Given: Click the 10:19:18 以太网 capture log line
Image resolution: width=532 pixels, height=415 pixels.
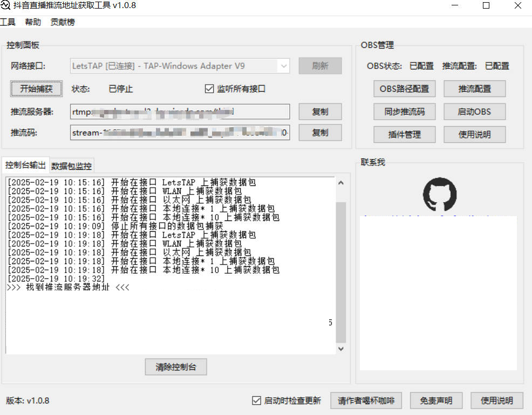Looking at the screenshot, I should point(129,252).
